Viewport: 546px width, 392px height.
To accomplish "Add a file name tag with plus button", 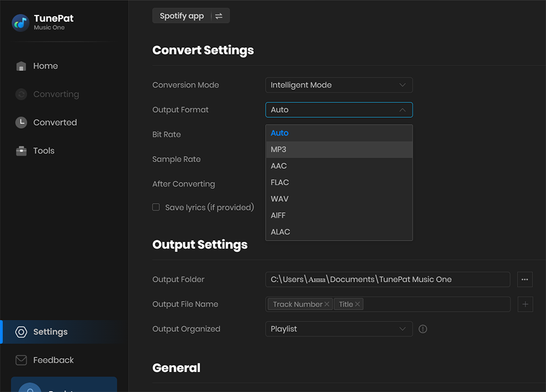I will coord(525,304).
